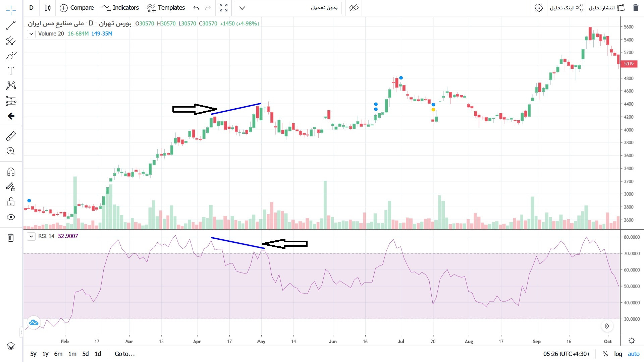Open the Go to date dialog

tap(124, 354)
